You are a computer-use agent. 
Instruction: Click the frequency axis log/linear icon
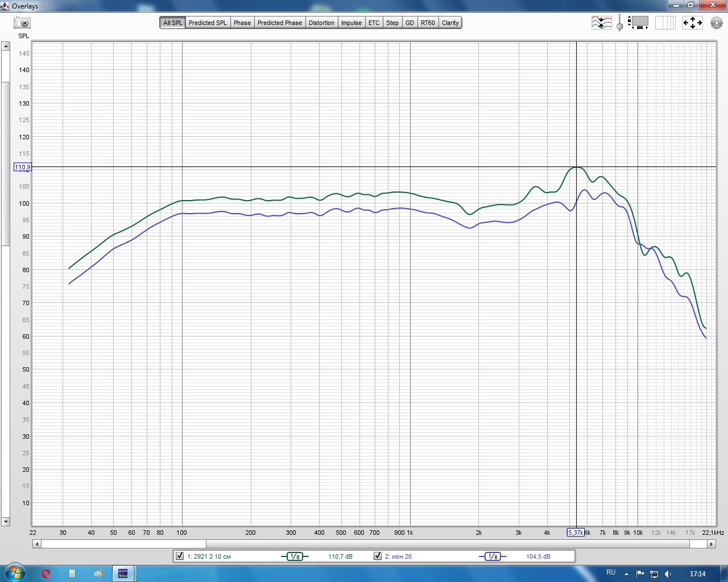coord(665,23)
